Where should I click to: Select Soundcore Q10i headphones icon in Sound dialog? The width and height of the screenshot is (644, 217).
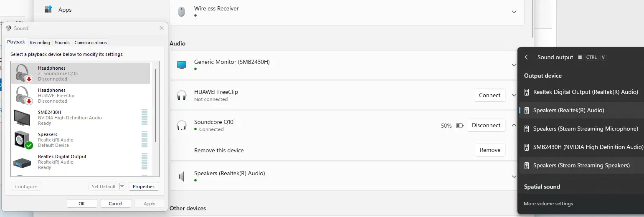pyautogui.click(x=23, y=73)
